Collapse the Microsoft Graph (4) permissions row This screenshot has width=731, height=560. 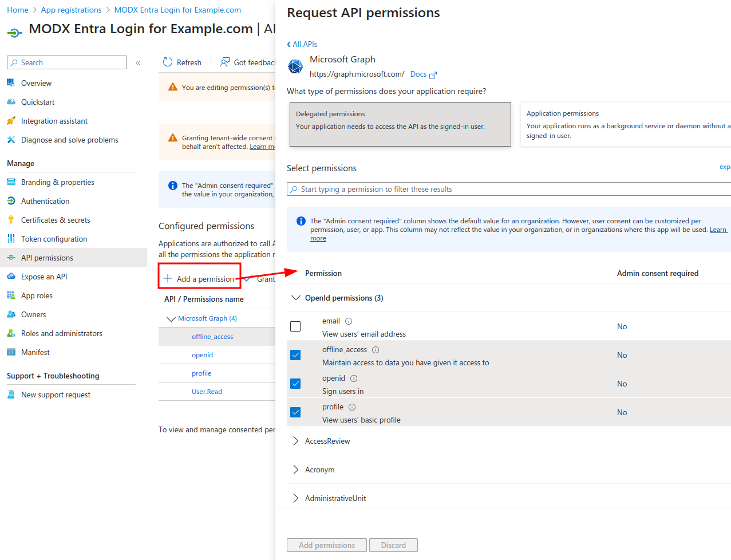[171, 319]
